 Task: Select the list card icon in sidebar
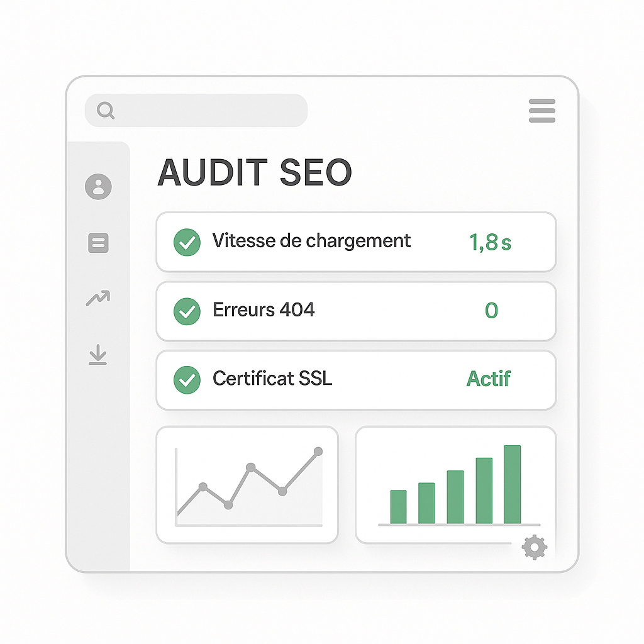(98, 243)
